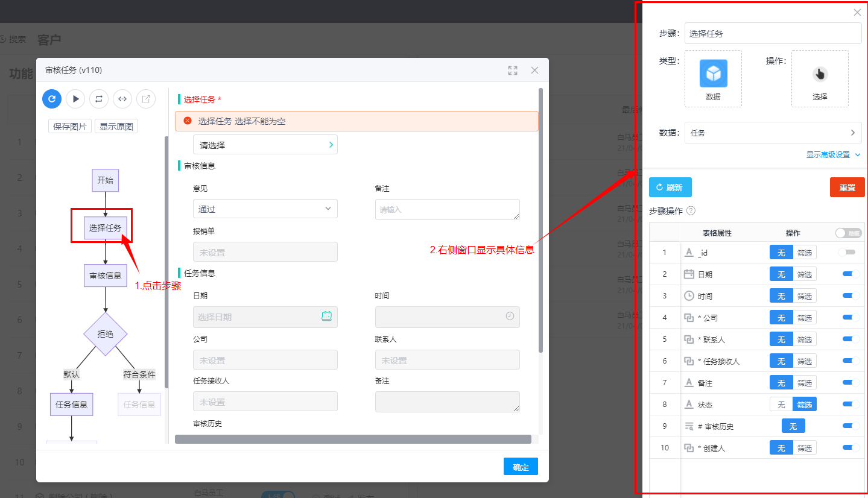The image size is (868, 498).
Task: Toggle the switch for 公司 row
Action: (x=851, y=318)
